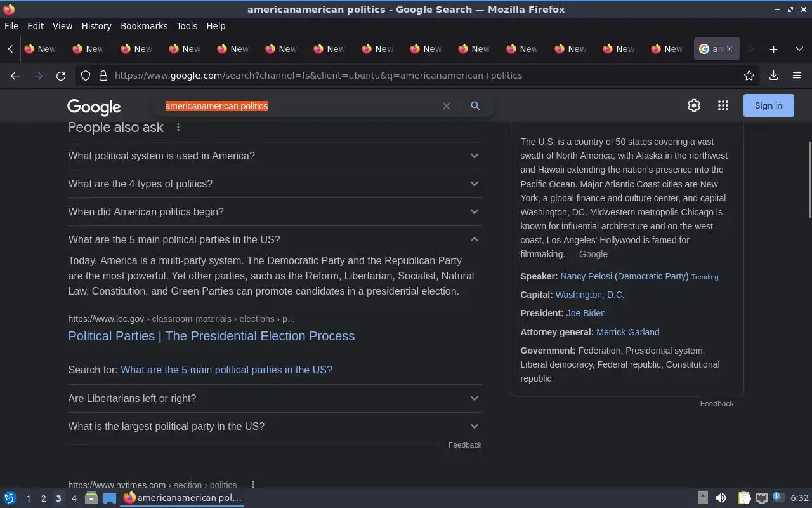Sign in to Google account

768,105
